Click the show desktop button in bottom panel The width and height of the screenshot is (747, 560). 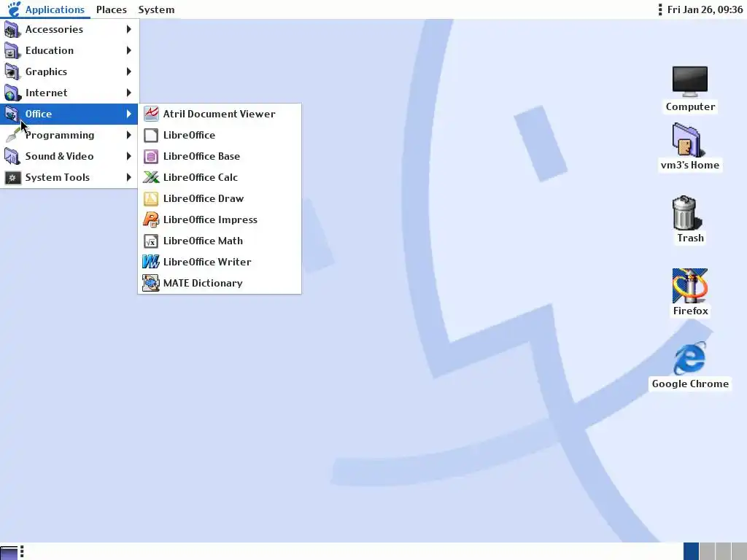pyautogui.click(x=9, y=553)
